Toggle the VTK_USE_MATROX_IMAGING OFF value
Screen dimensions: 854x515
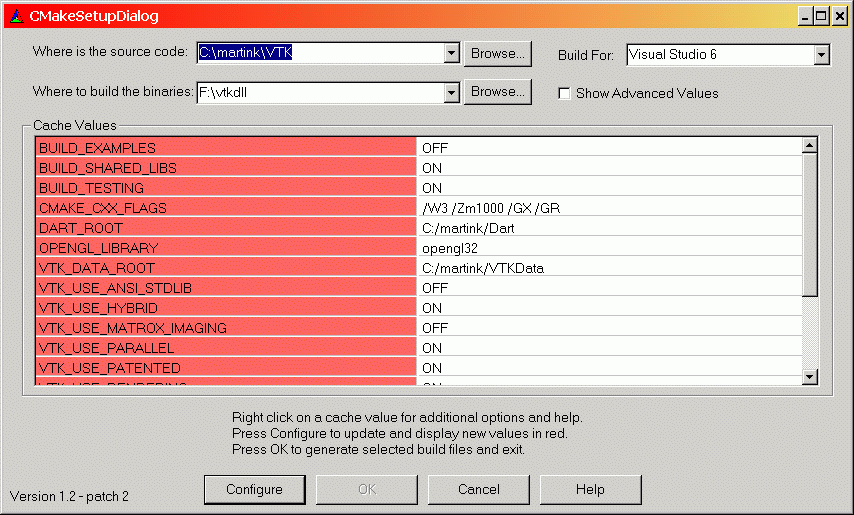(609, 328)
